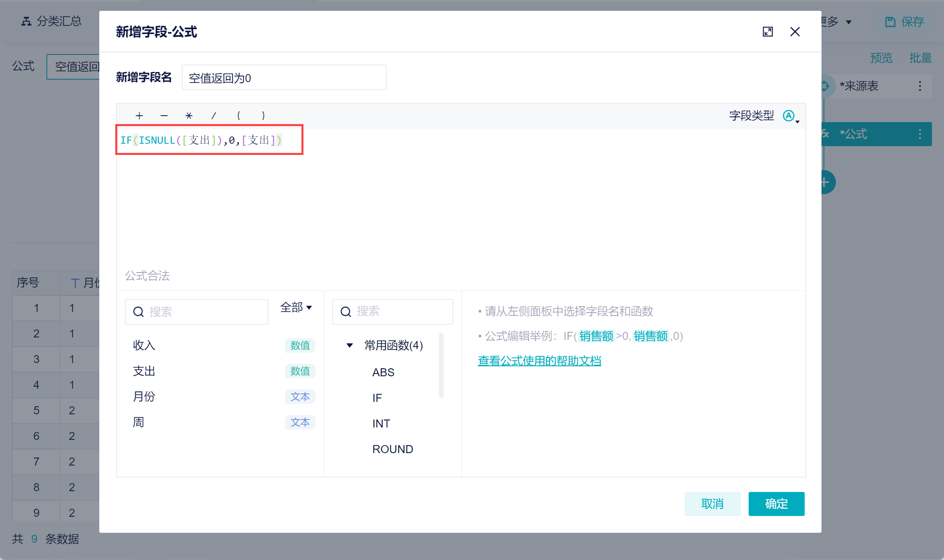944x560 pixels.
Task: Insert the division slash operator
Action: [x=214, y=116]
